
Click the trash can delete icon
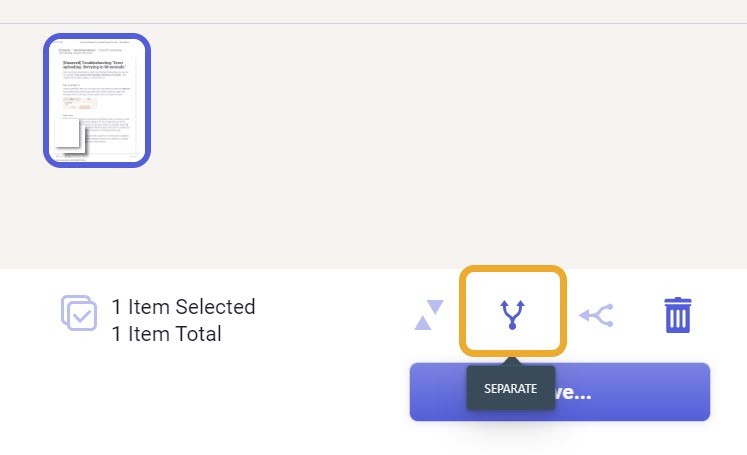point(677,315)
